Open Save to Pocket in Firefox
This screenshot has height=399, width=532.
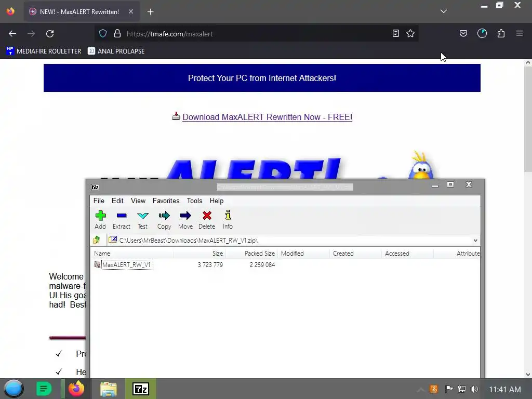click(x=463, y=33)
